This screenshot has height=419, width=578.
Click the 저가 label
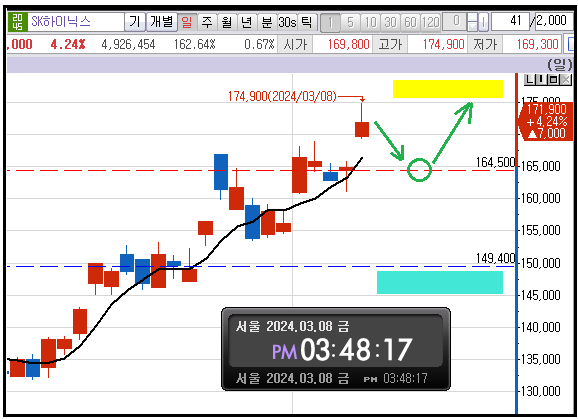pos(485,45)
